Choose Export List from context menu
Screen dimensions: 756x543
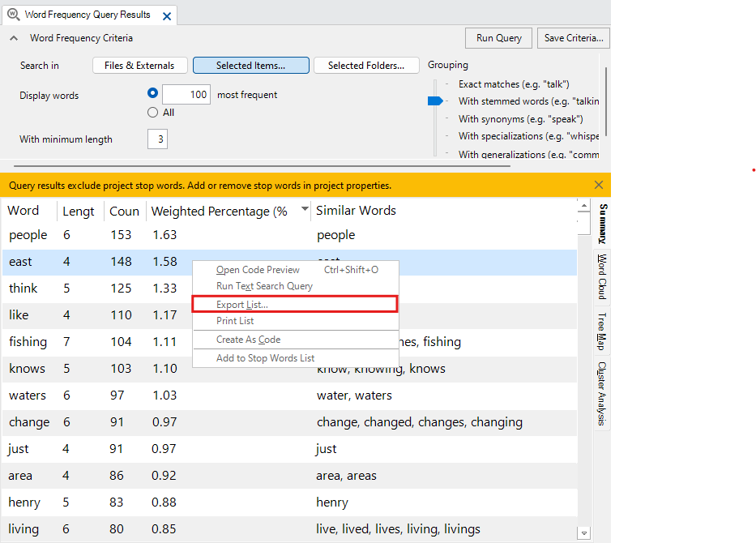[x=295, y=304]
